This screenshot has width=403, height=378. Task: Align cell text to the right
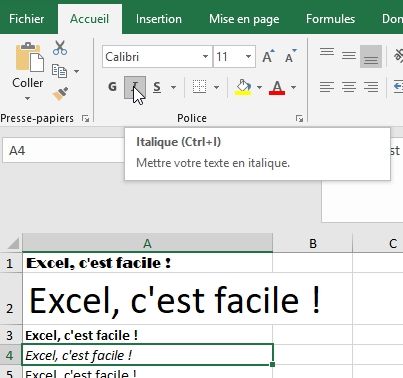371,87
